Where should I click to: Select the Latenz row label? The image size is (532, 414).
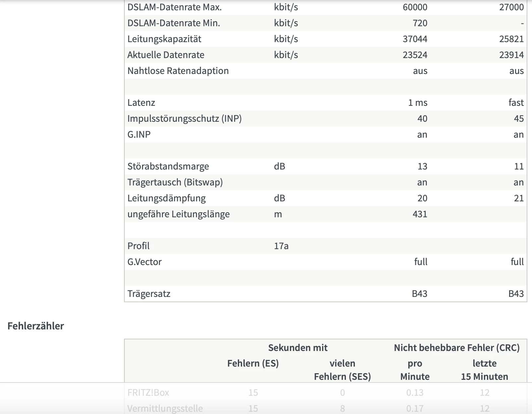141,103
